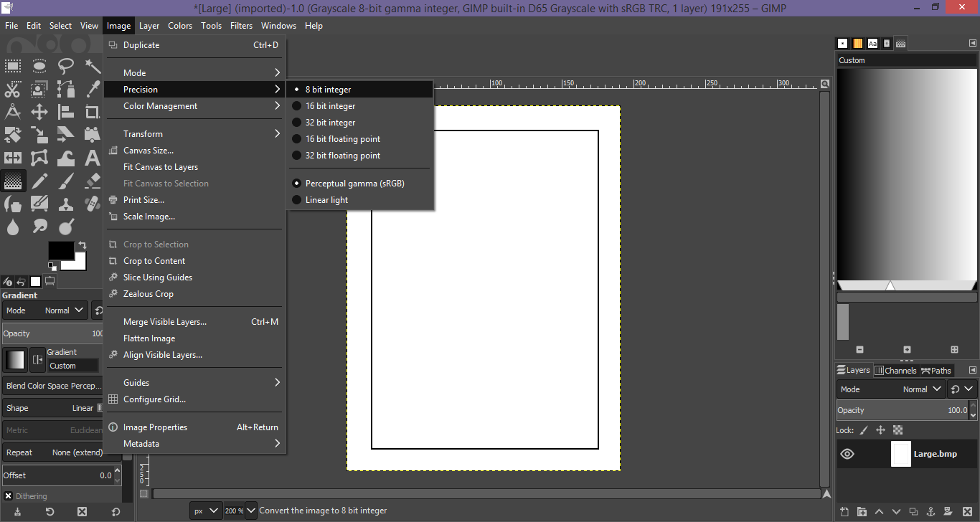Select the Foreground Select tool

39,90
